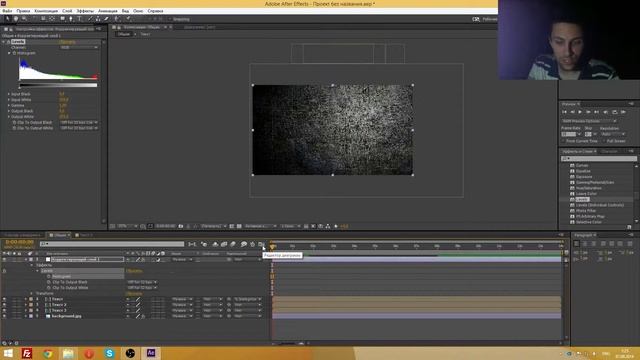The width and height of the screenshot is (640, 360).
Task: Expand Transform group in timeline
Action: point(32,293)
